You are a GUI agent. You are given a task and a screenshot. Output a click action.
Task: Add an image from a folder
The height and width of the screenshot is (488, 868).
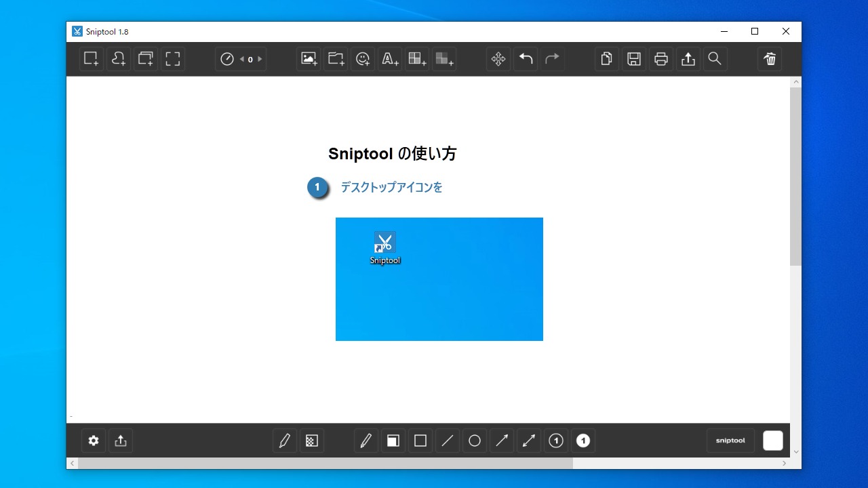click(x=336, y=59)
